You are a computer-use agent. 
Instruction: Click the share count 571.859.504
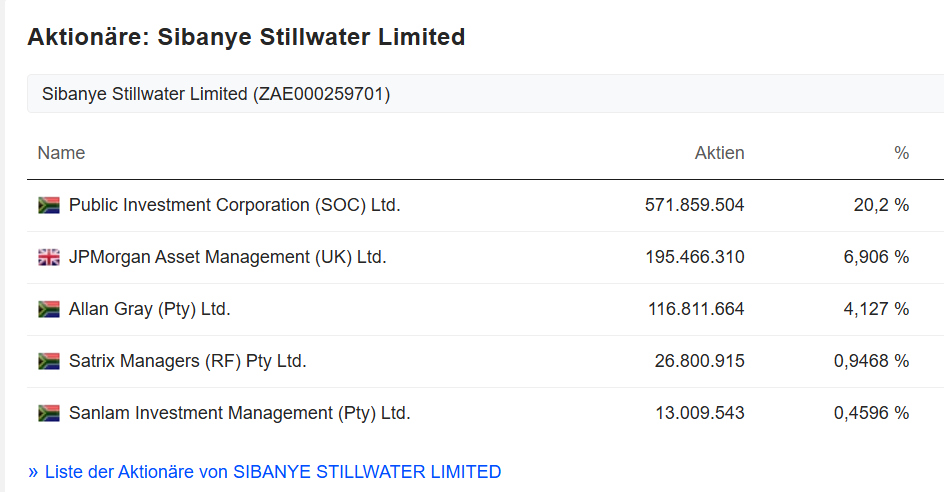pos(694,205)
